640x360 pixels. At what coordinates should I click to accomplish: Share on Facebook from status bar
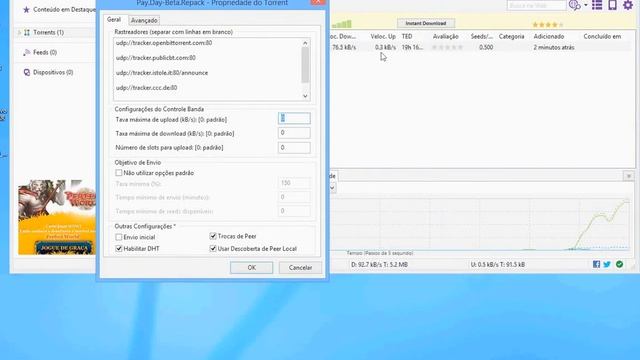596,264
